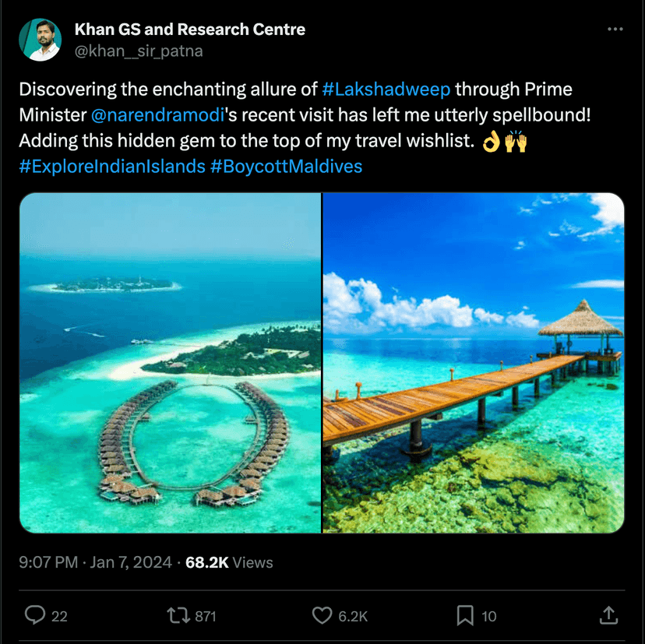Viewport: 645px width, 644px height.
Task: Click the reply count next to speech bubble
Action: [58, 616]
